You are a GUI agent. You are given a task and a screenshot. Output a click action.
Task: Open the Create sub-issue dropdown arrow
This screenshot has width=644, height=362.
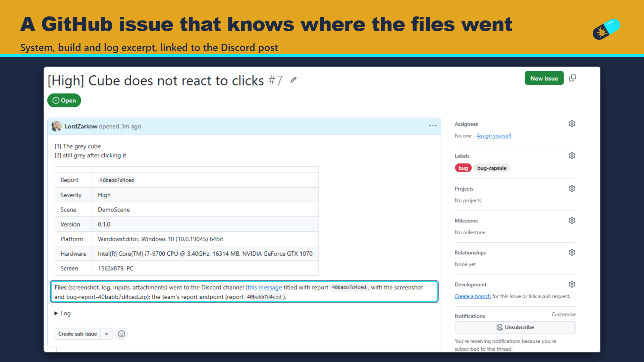pyautogui.click(x=107, y=334)
